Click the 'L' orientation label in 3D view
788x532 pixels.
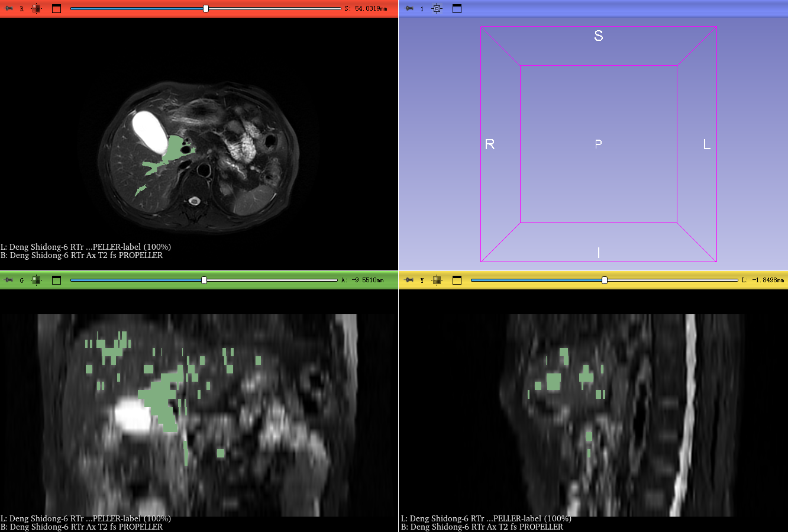(707, 144)
